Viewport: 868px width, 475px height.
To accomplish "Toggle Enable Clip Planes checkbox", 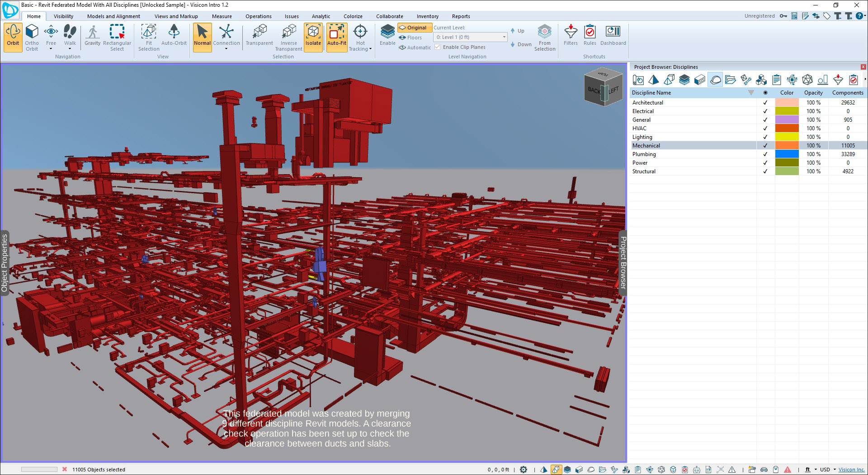I will [x=437, y=47].
